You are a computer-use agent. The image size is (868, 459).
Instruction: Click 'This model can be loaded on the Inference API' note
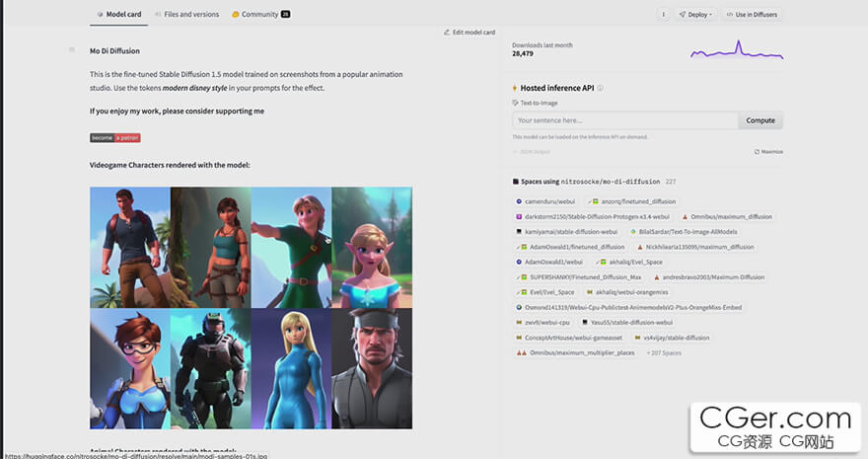click(x=580, y=137)
